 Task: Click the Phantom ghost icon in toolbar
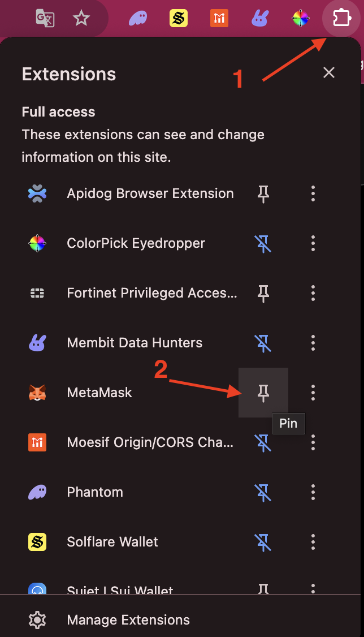[x=138, y=19]
